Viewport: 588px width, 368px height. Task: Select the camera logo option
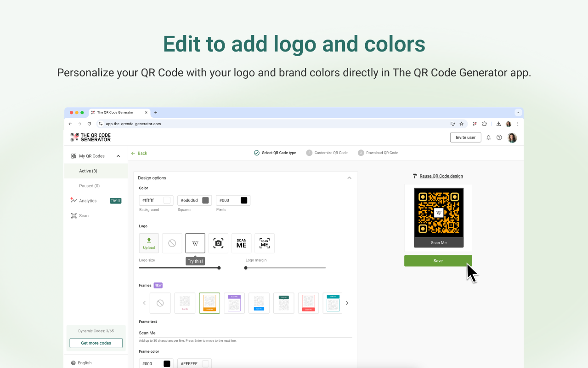pyautogui.click(x=218, y=243)
